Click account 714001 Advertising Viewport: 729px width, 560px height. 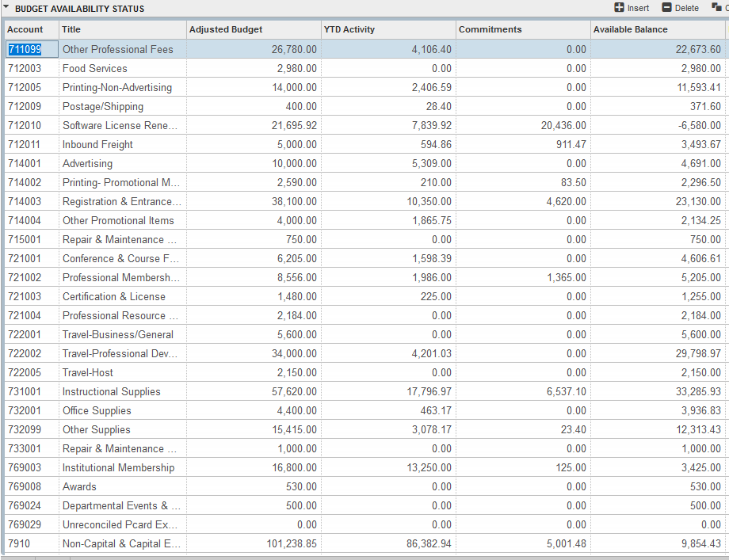tap(25, 164)
